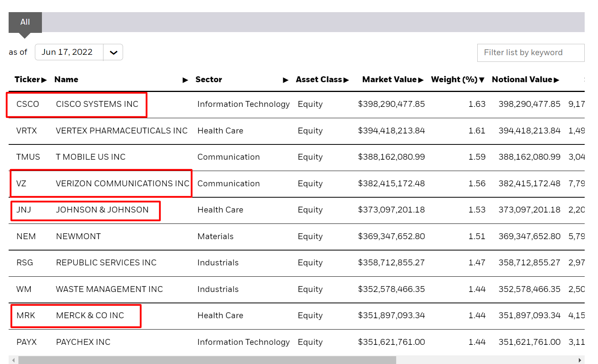Click the date dropdown chevron arrow

[x=114, y=52]
